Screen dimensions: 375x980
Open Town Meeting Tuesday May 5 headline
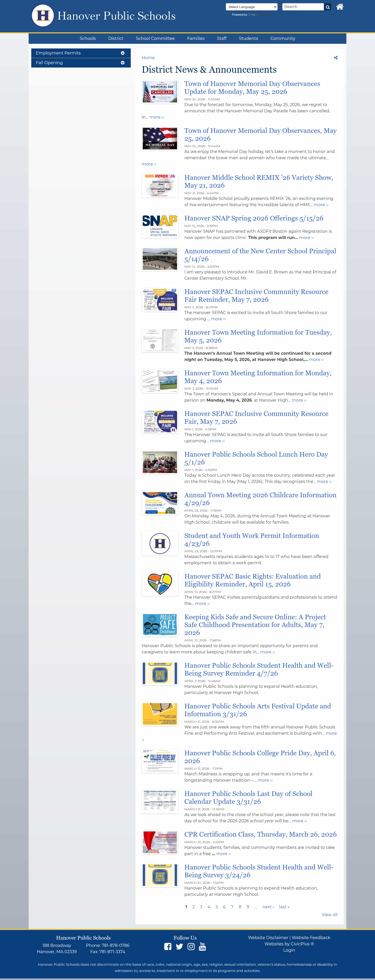tap(258, 336)
